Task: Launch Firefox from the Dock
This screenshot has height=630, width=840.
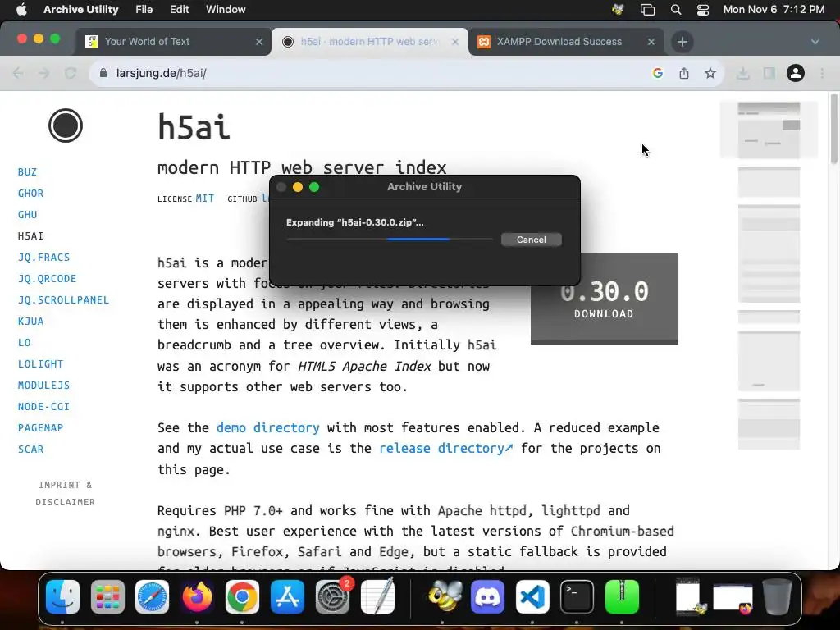Action: [197, 596]
